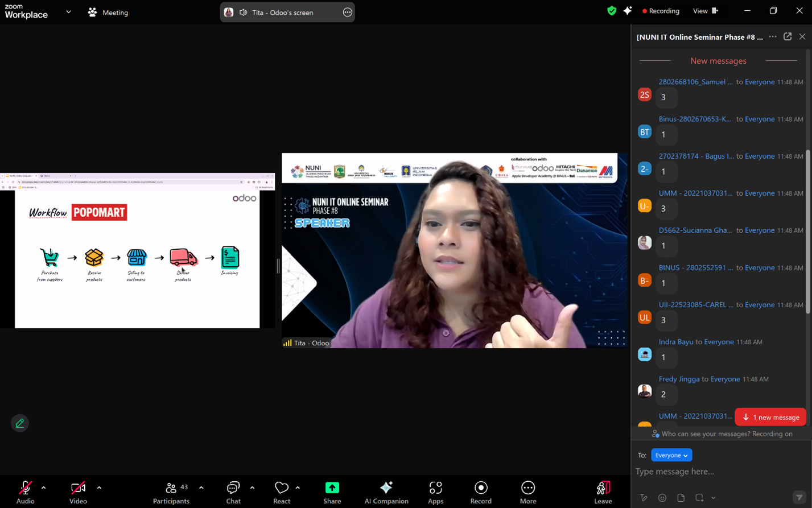The height and width of the screenshot is (508, 812).
Task: Open the emoji picker in chat
Action: [662, 498]
